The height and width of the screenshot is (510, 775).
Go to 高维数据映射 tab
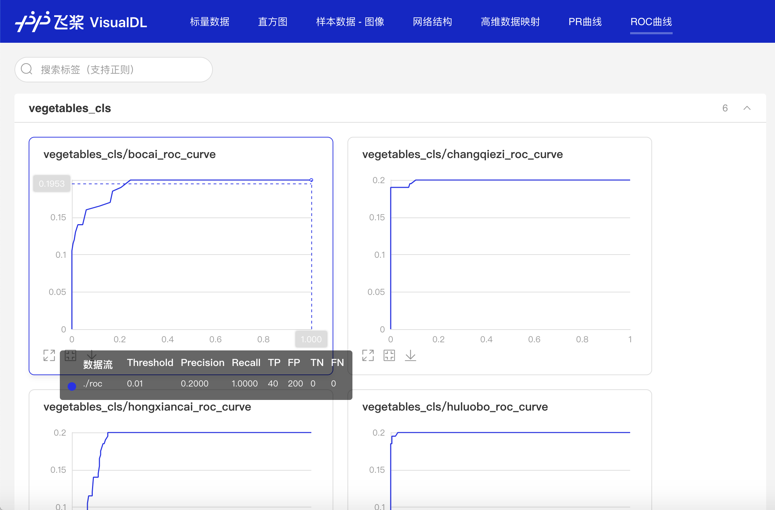click(510, 22)
